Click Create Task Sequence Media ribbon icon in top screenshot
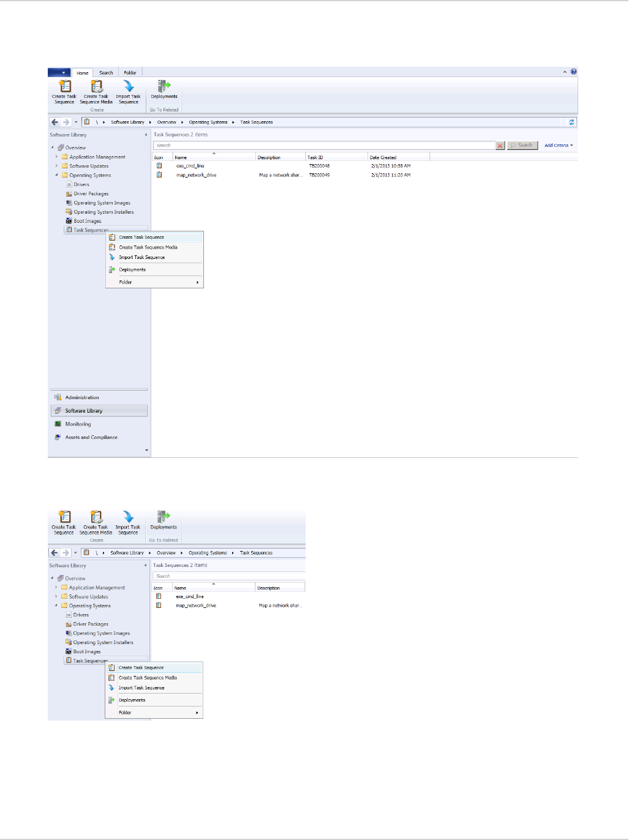This screenshot has height=840, width=629. coord(97,86)
